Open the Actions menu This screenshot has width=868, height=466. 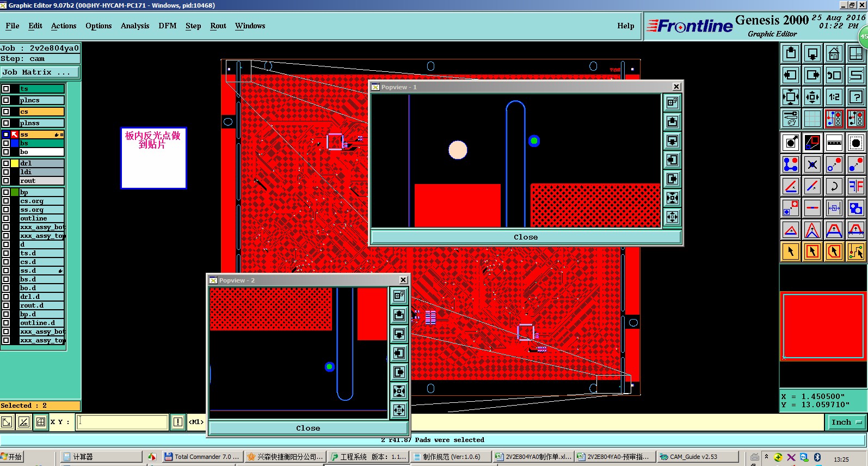[x=64, y=26]
